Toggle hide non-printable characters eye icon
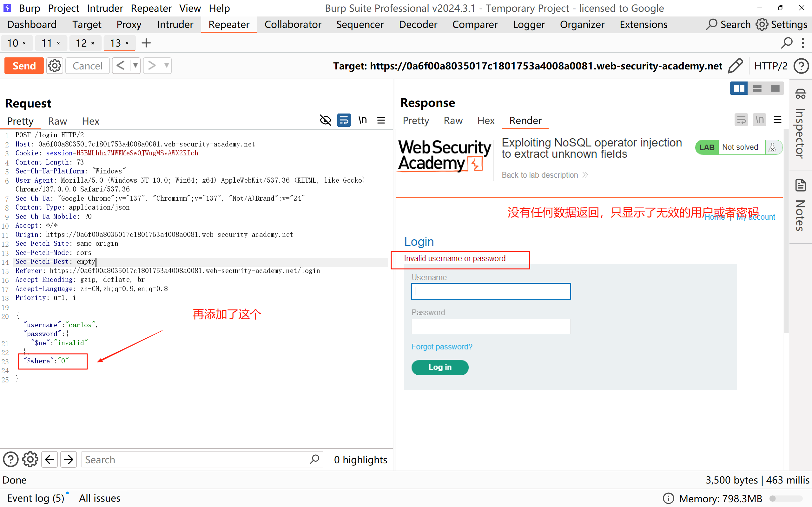This screenshot has height=507, width=812. [x=325, y=120]
